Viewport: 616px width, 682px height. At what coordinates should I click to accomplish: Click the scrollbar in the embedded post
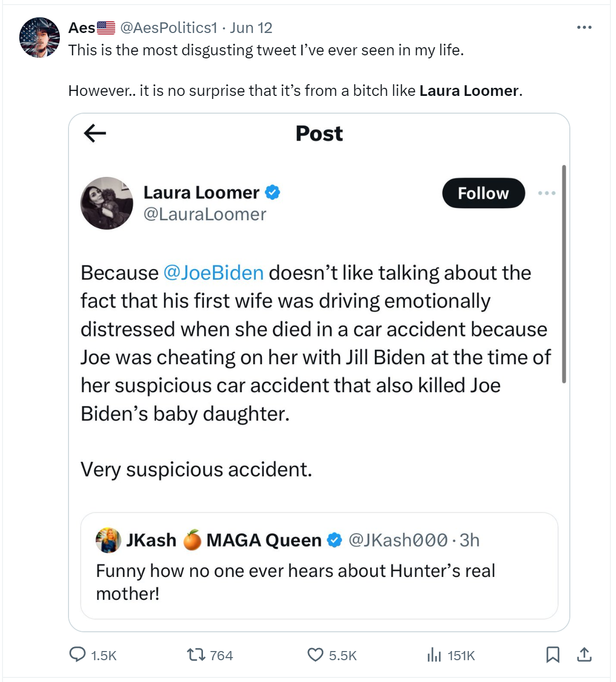564,274
